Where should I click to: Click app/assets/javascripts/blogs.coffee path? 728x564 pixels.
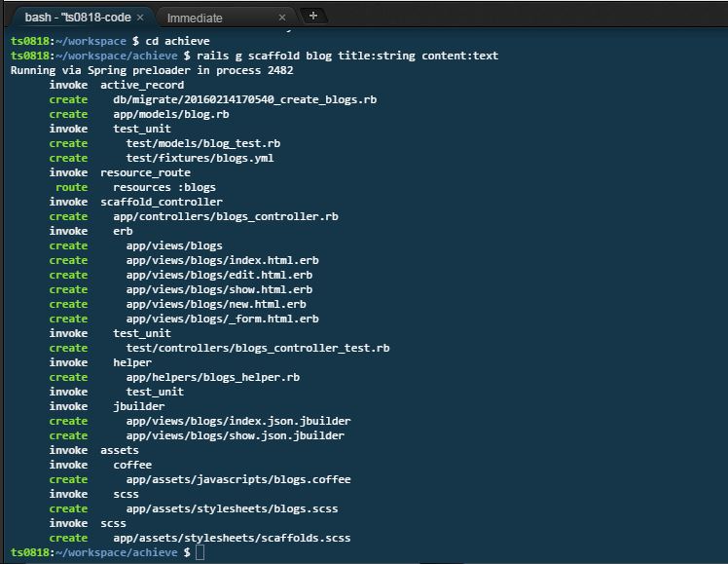[238, 479]
